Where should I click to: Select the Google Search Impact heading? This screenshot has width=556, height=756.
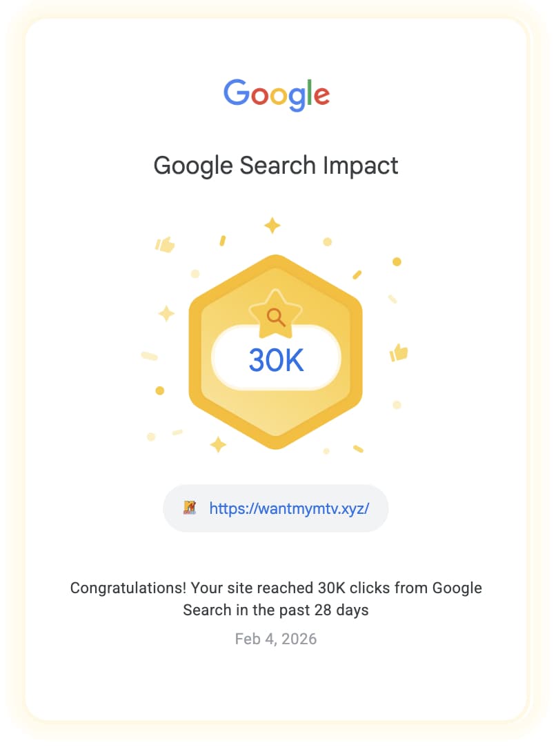pos(276,166)
